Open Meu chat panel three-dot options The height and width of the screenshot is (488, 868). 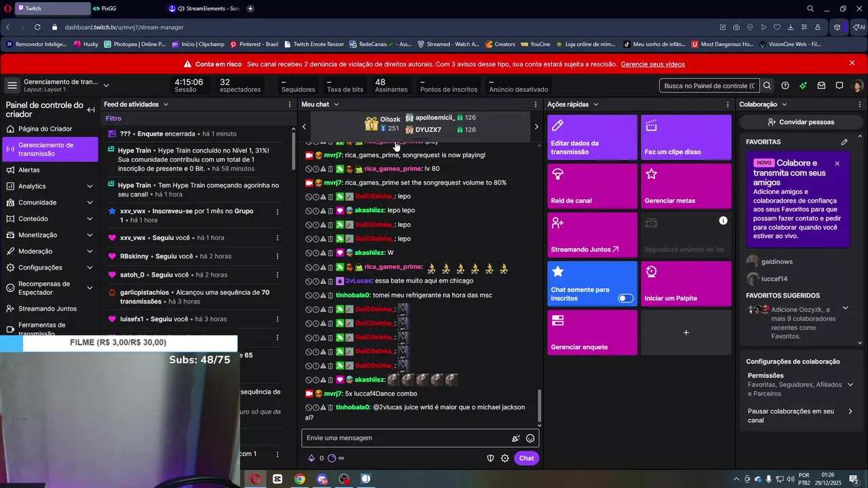[x=536, y=104]
